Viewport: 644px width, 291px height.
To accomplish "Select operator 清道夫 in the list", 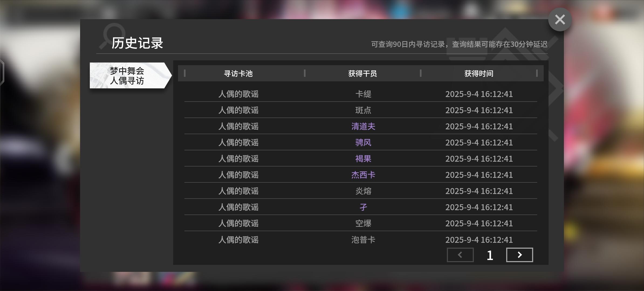I will [x=363, y=126].
